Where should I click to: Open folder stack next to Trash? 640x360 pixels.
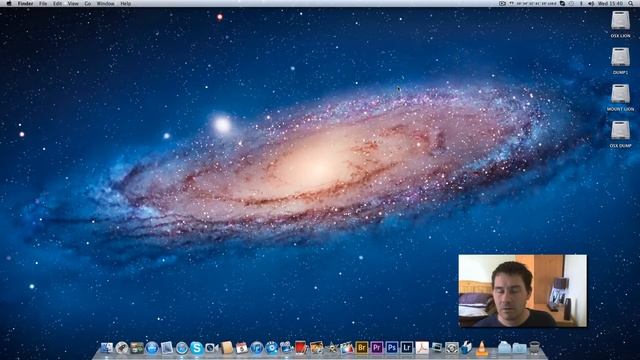pos(519,348)
